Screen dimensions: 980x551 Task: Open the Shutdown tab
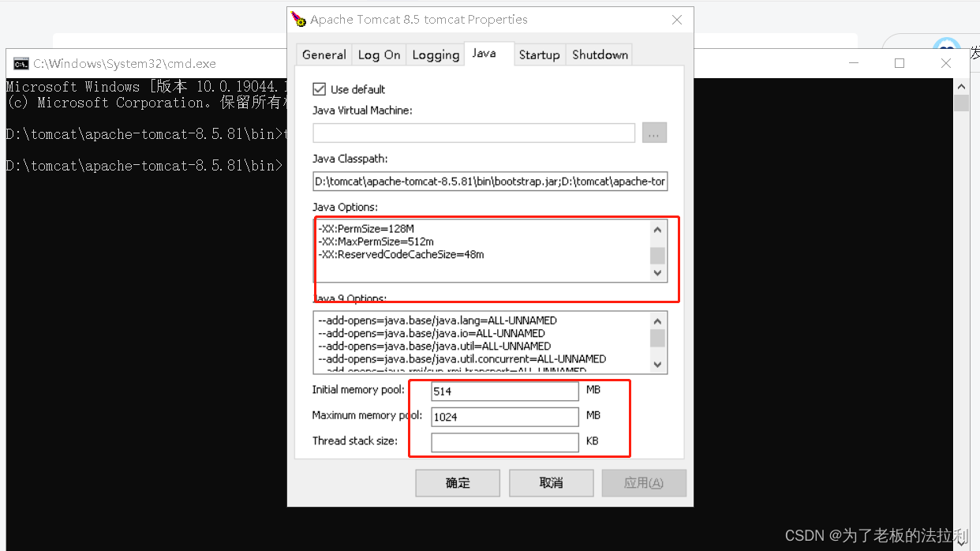pyautogui.click(x=600, y=54)
